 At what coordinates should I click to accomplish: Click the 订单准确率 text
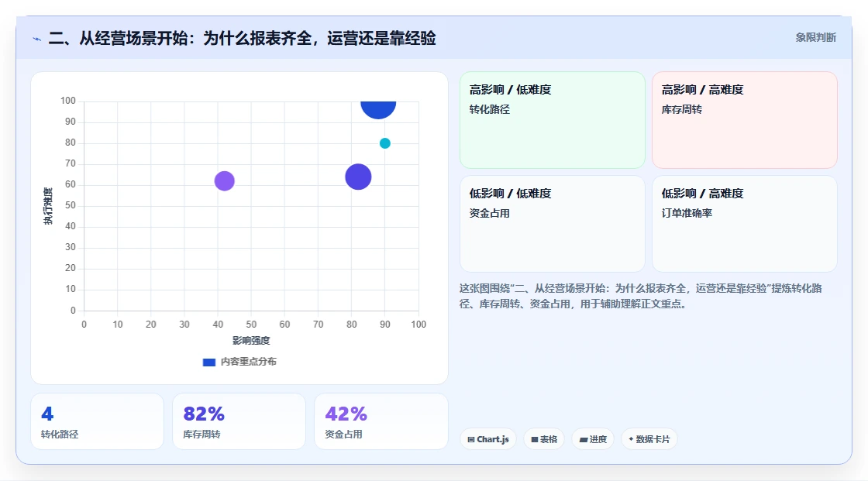(687, 213)
